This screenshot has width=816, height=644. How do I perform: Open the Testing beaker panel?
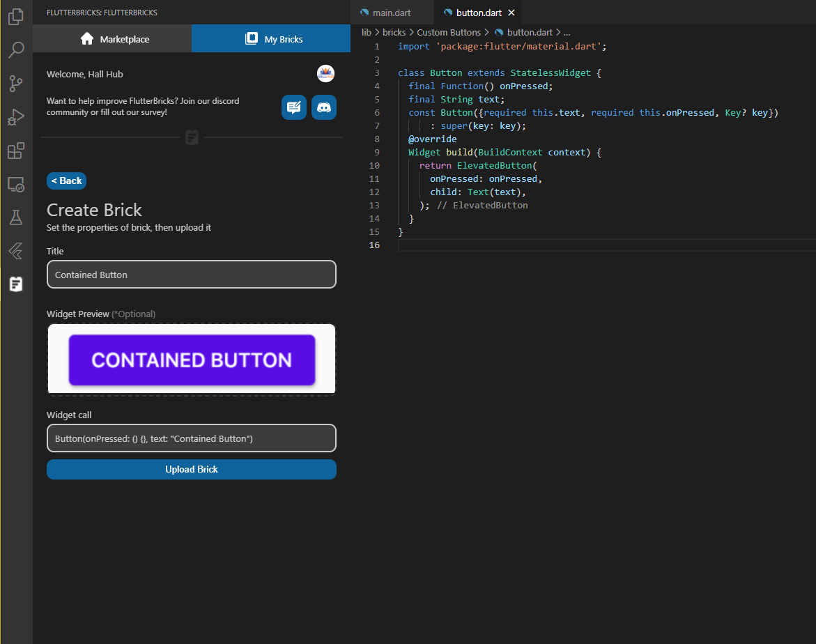click(15, 217)
